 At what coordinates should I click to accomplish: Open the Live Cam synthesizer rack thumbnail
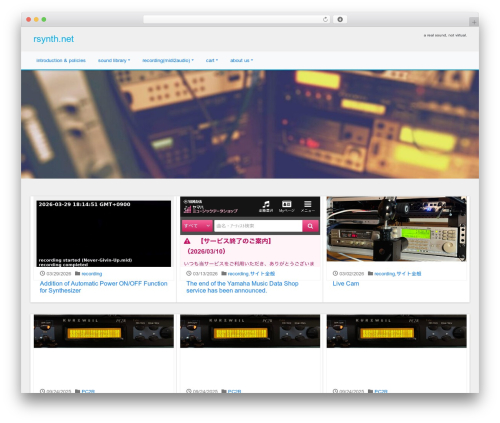396,229
